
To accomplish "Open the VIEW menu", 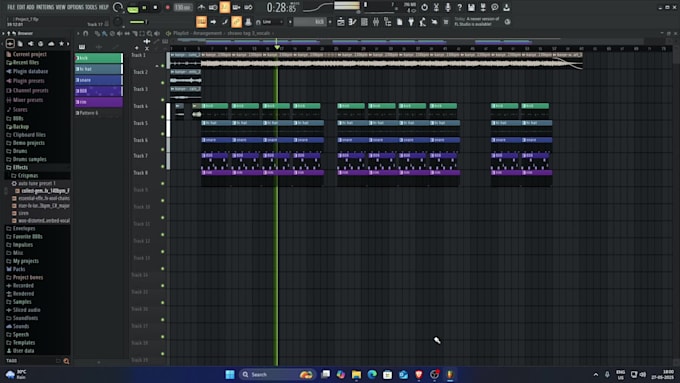I will (x=61, y=7).
